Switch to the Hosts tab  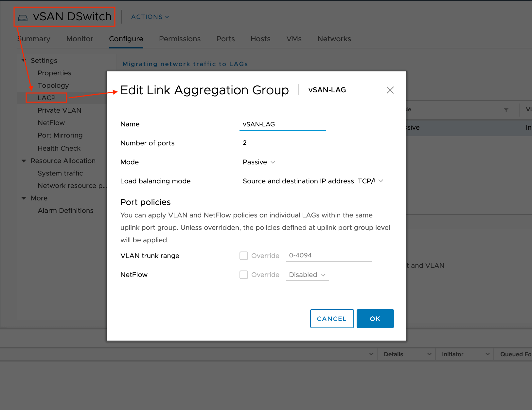coord(260,39)
